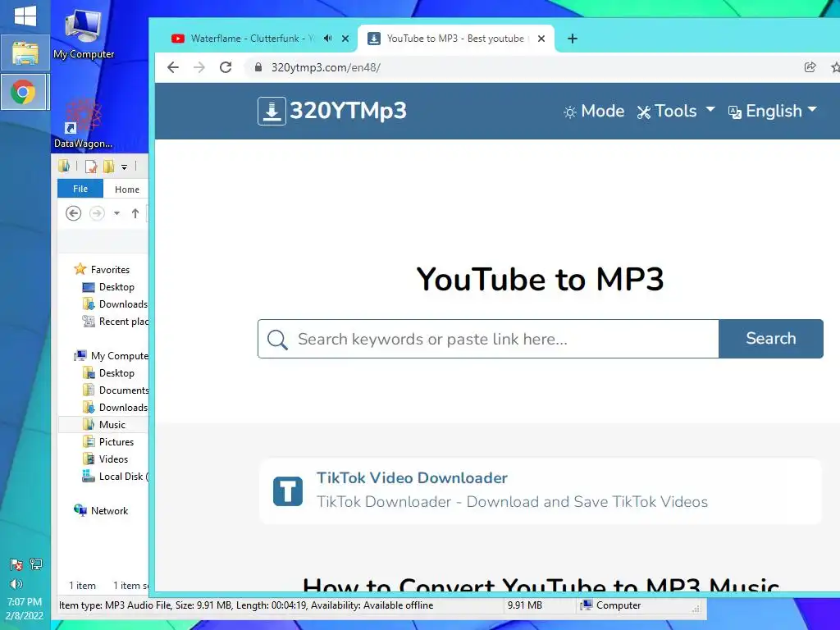This screenshot has height=630, width=840.
Task: Open the Home ribbon tab in Explorer
Action: point(127,189)
